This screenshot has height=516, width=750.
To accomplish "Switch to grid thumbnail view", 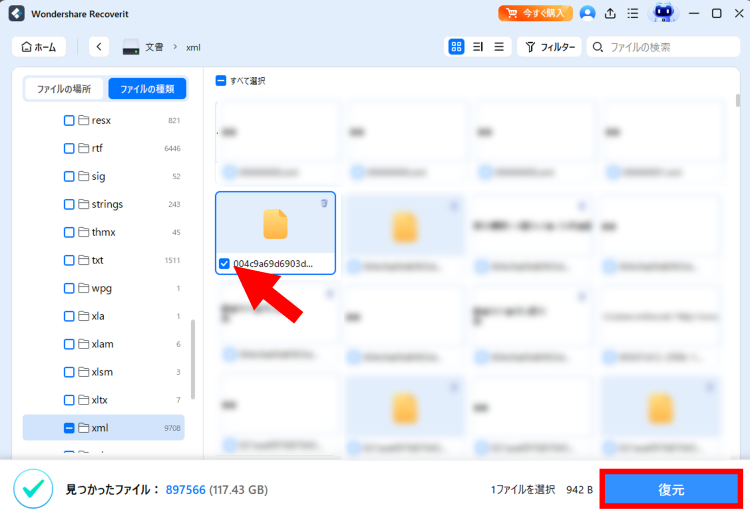I will (456, 47).
